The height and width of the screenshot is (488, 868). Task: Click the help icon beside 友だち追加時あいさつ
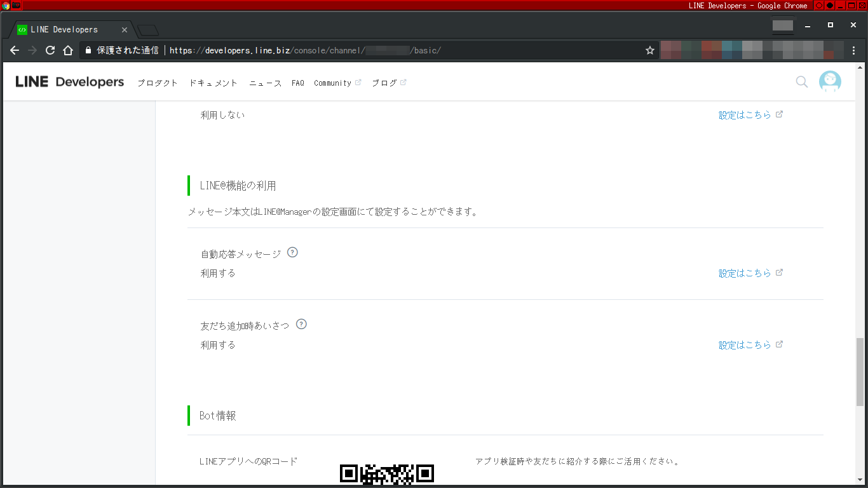301,324
